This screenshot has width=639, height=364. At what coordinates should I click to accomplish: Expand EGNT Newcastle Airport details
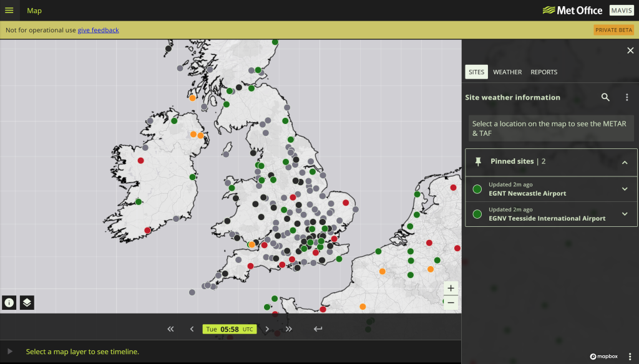click(625, 189)
